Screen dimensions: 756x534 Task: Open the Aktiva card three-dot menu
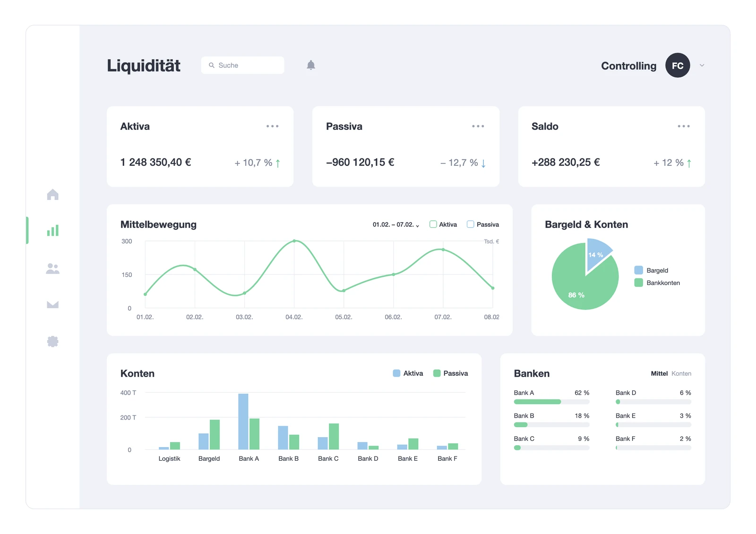272,126
